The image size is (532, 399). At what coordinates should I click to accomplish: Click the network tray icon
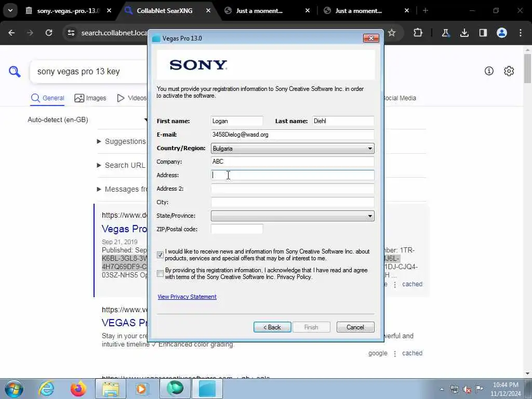454,389
